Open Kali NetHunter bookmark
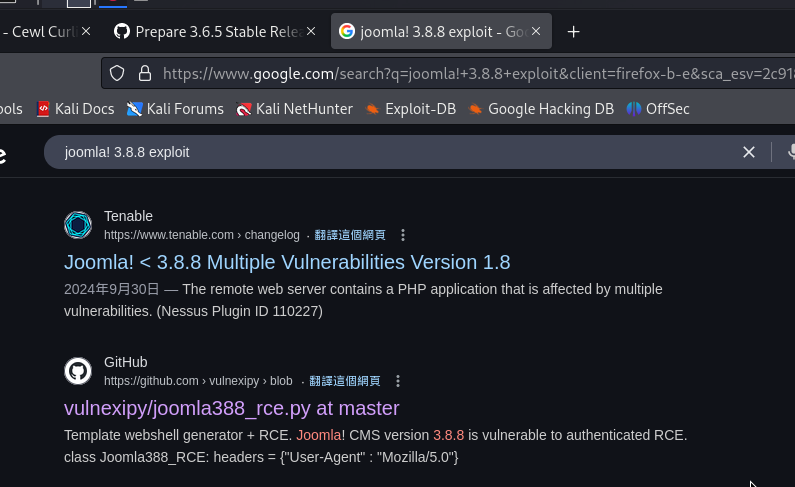Viewport: 795px width, 487px height. pyautogui.click(x=294, y=109)
